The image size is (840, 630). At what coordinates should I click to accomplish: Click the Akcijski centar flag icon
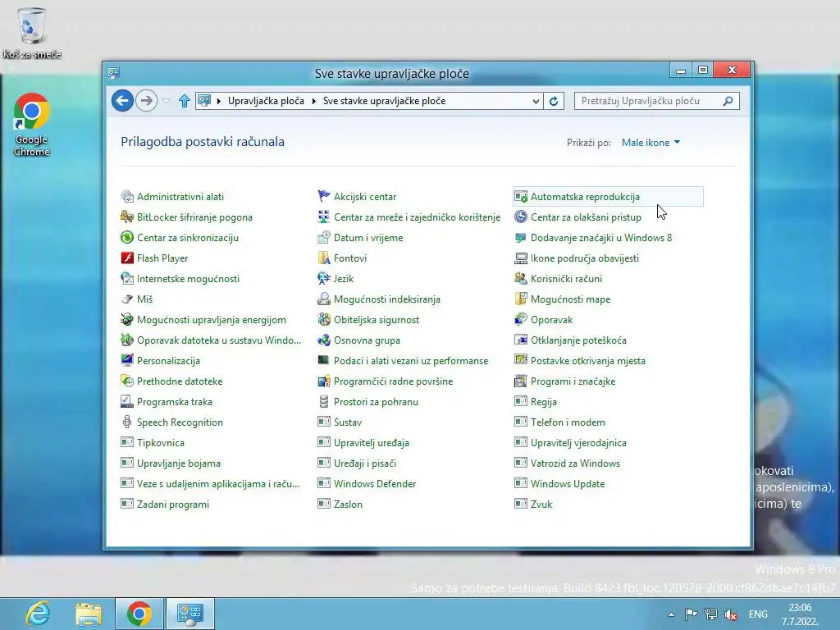point(323,197)
